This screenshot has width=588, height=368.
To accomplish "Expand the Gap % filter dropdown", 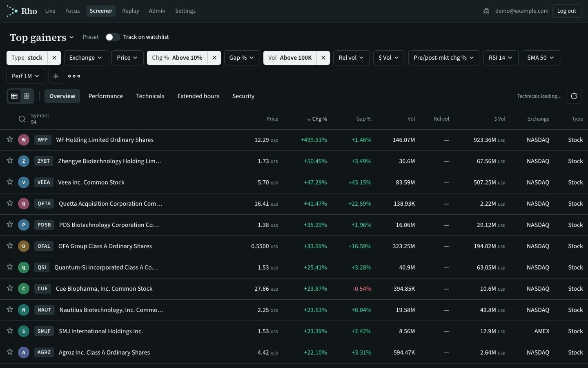I will tap(242, 58).
